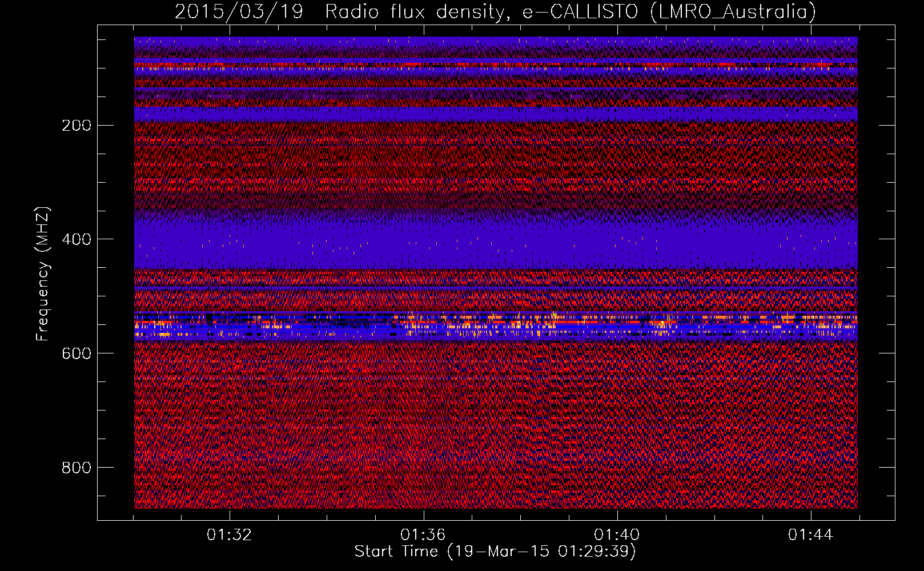Click the plot title '2015/03/19 Radio flux density'

pyautogui.click(x=495, y=12)
